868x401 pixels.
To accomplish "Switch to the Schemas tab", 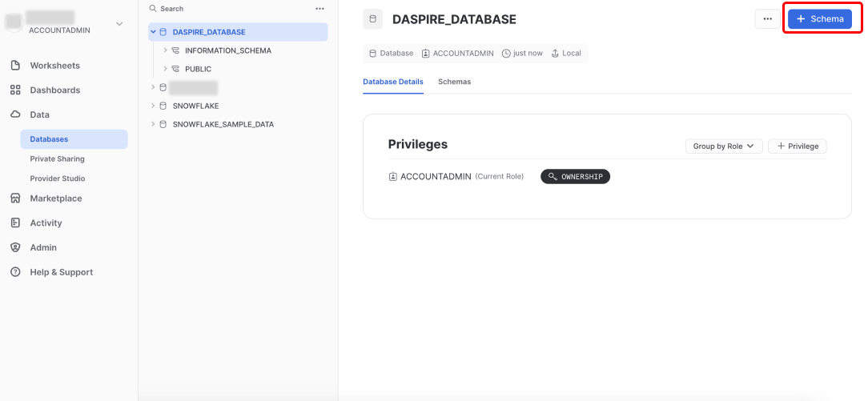I will pyautogui.click(x=455, y=82).
